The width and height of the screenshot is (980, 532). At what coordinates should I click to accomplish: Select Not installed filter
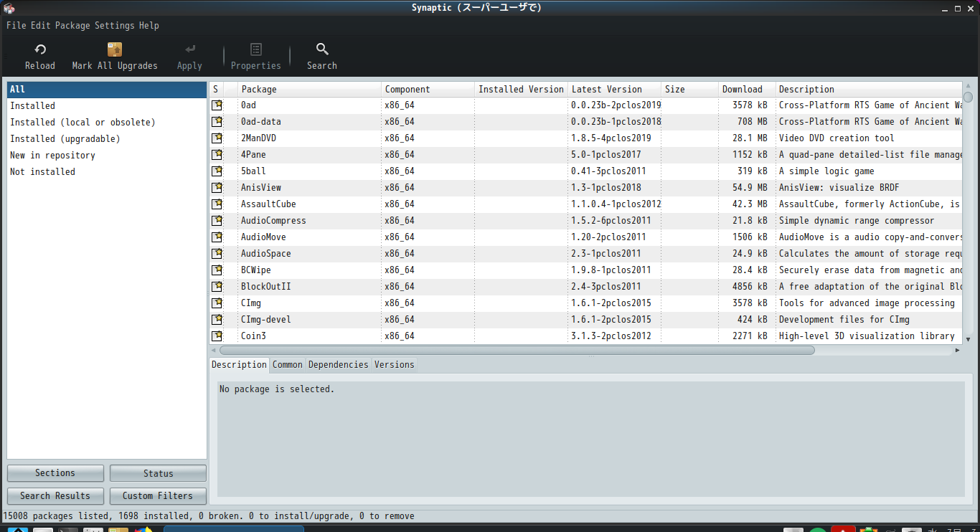tap(107, 171)
